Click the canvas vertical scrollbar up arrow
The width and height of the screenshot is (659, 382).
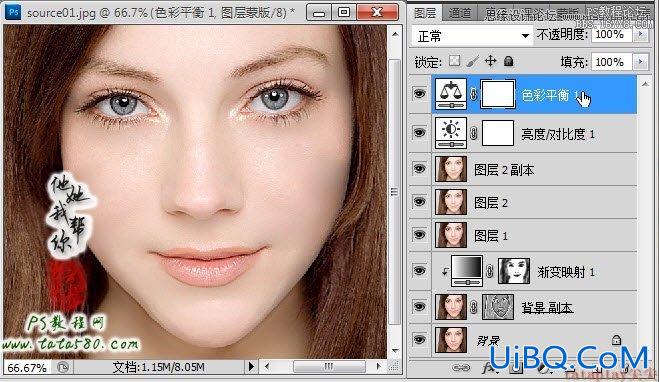[x=395, y=34]
